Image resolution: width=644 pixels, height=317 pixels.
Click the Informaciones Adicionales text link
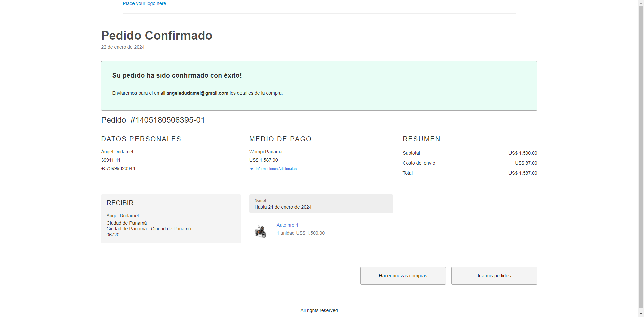276,169
